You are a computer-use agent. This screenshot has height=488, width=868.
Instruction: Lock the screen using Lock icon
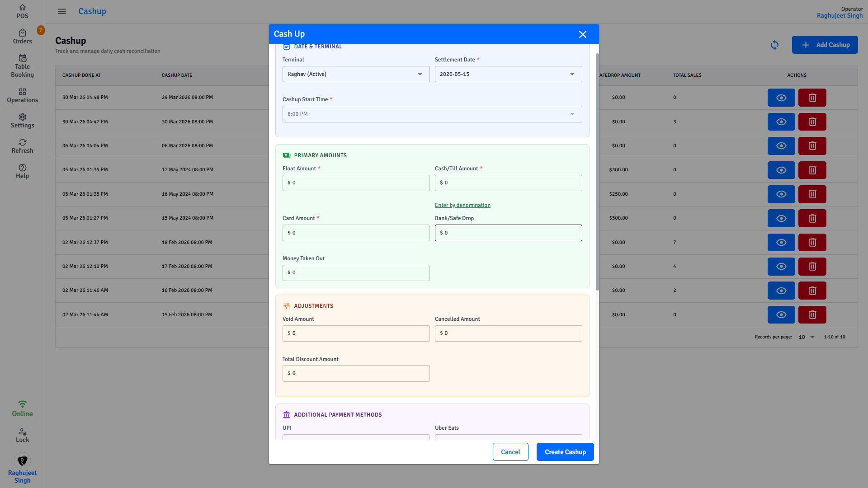click(x=22, y=436)
